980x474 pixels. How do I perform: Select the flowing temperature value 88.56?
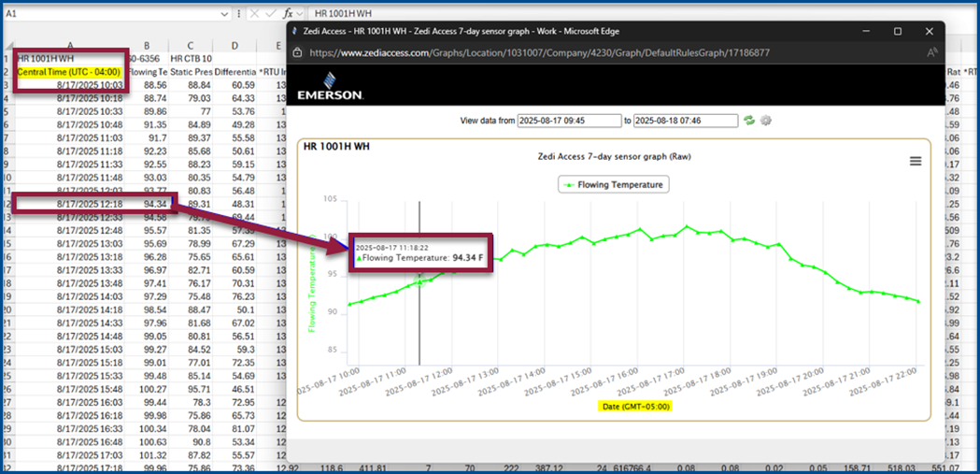tap(147, 85)
